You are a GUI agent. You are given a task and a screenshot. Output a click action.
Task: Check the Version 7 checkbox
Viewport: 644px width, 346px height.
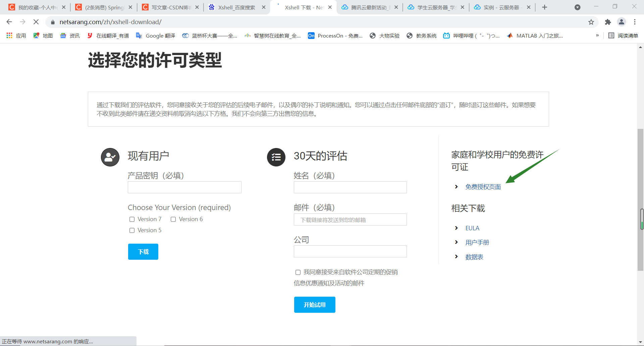[x=132, y=219]
